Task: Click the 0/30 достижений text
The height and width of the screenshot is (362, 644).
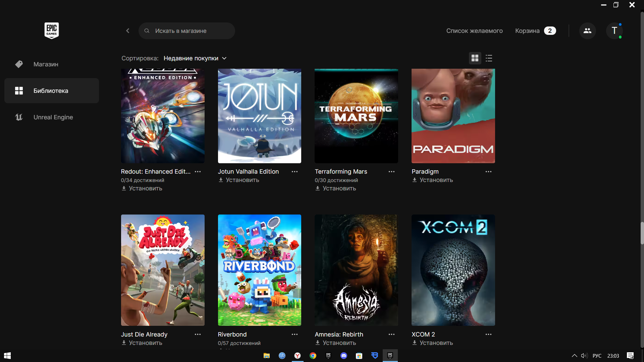Action: click(x=336, y=180)
